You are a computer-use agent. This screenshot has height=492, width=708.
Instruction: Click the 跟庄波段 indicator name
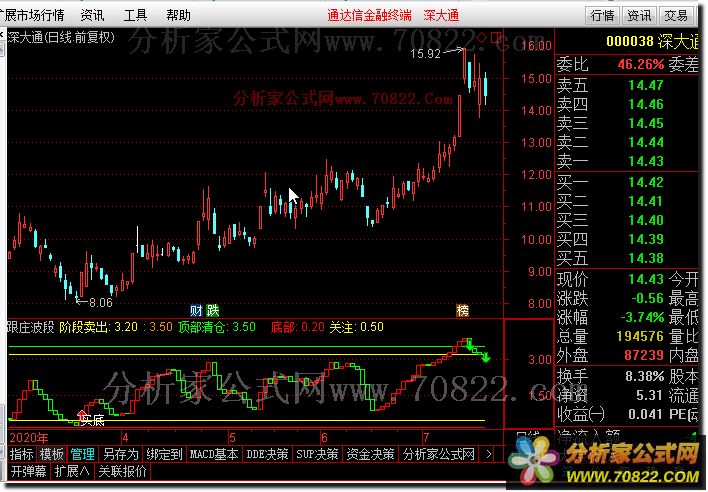click(x=30, y=326)
